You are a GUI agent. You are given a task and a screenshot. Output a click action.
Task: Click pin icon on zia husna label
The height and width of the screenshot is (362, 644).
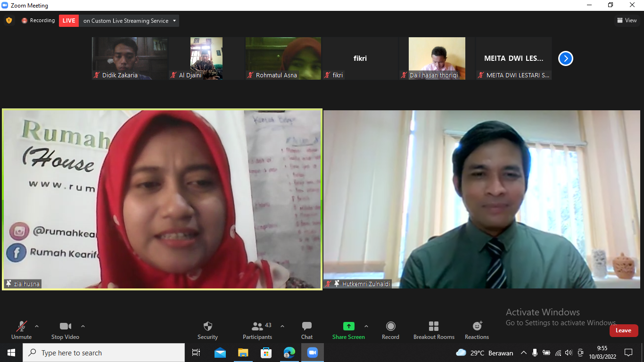[8, 283]
